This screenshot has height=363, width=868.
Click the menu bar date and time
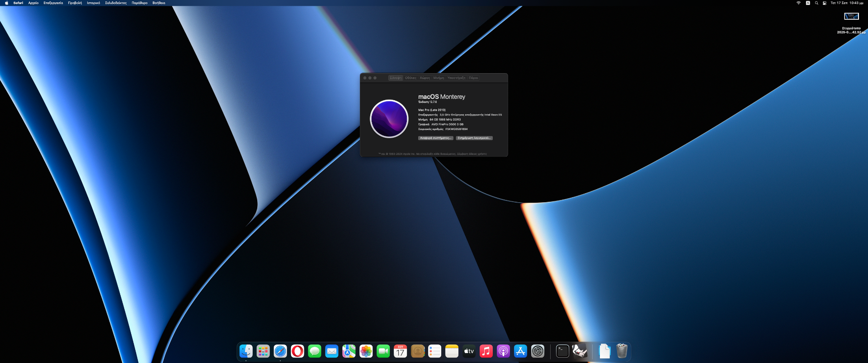(847, 3)
